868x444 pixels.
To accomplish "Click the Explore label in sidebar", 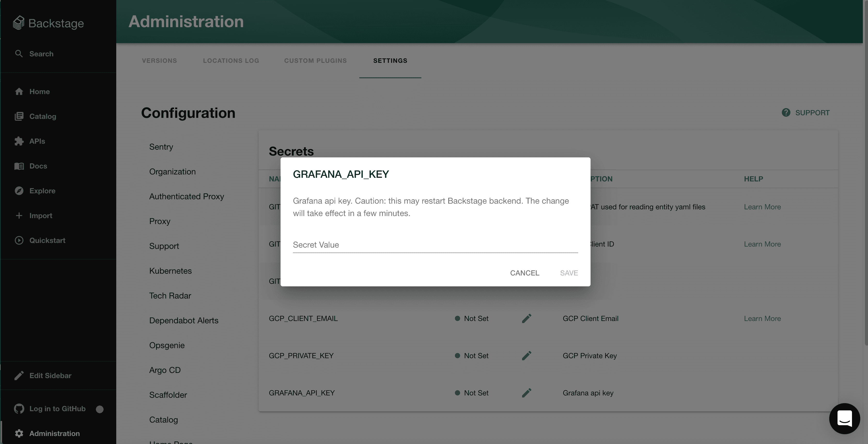I will point(42,191).
